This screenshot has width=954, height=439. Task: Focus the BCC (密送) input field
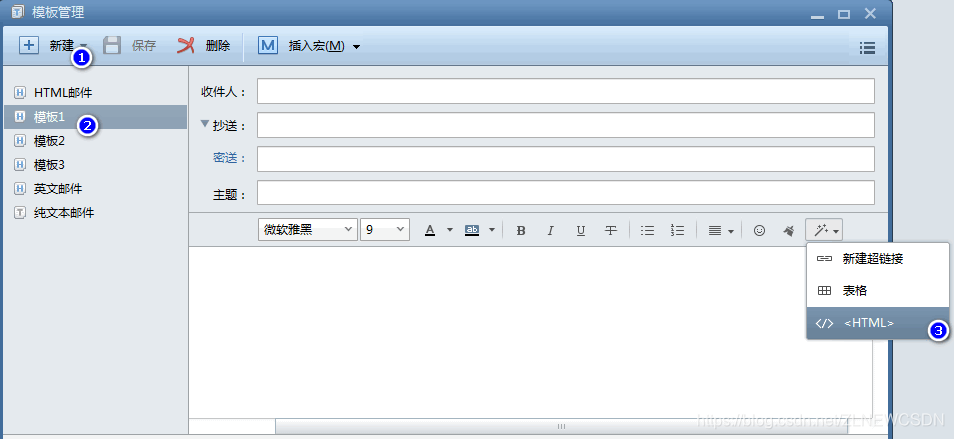tap(566, 159)
